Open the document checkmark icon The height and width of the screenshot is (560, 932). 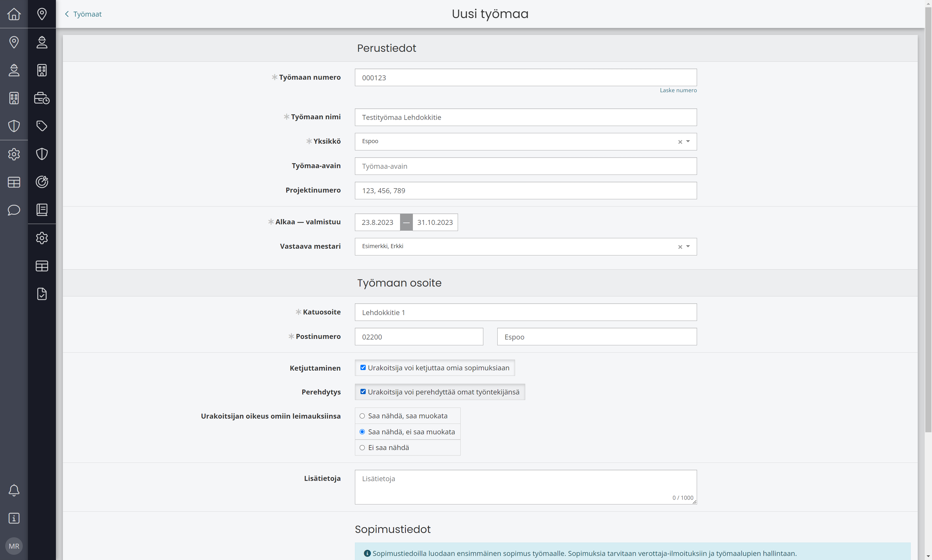tap(42, 294)
